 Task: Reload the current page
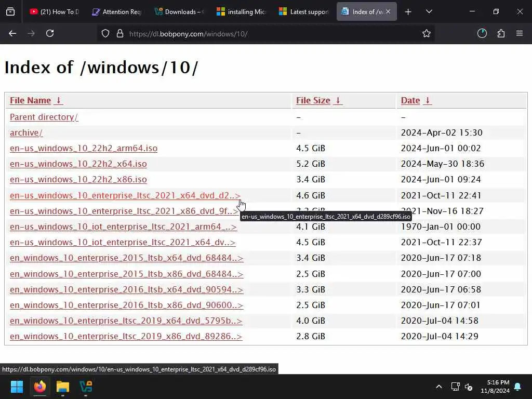pos(50,33)
